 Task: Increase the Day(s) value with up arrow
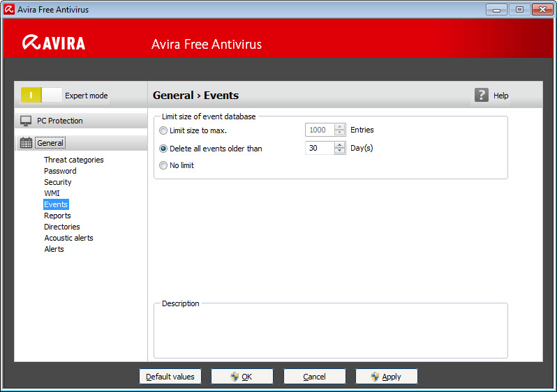[340, 145]
